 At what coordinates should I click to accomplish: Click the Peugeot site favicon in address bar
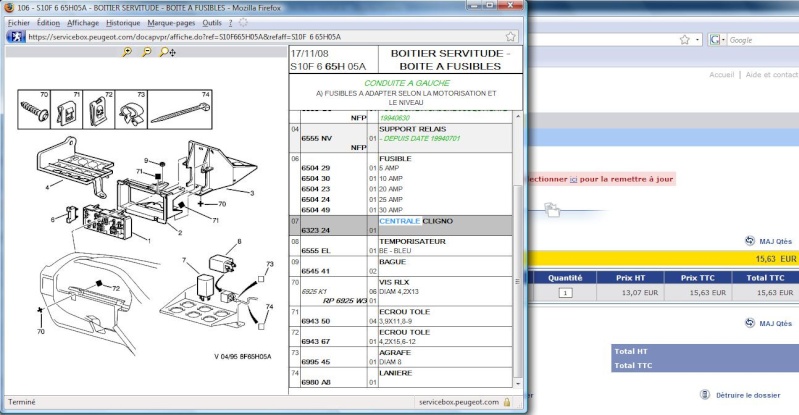tap(16, 37)
